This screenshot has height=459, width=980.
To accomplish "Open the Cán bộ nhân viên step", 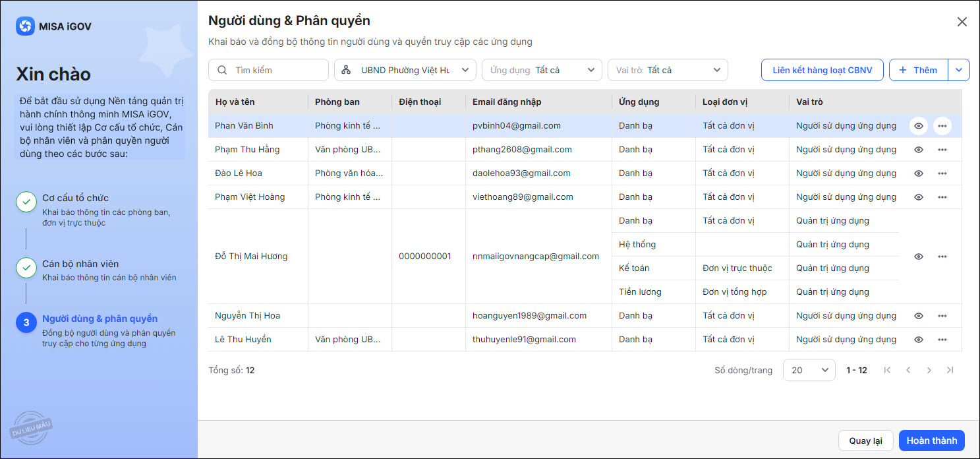I will 80,264.
